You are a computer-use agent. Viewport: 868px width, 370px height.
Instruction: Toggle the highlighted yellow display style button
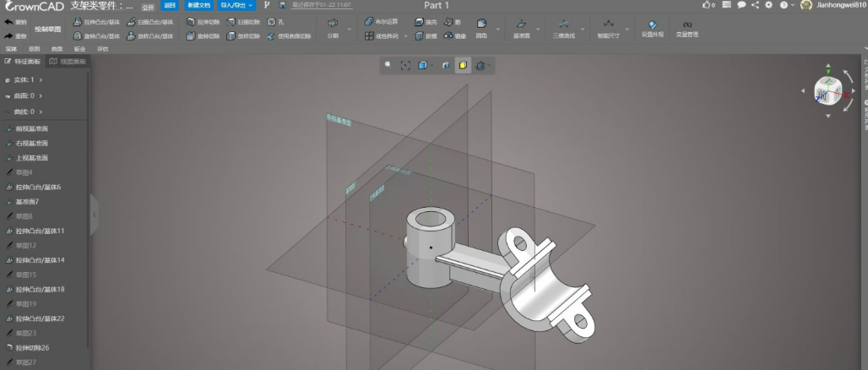463,65
